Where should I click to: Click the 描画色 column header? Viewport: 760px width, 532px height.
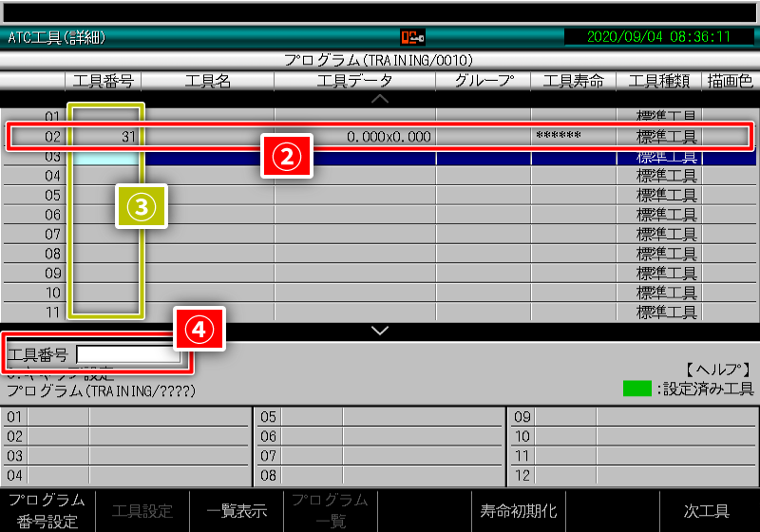730,82
